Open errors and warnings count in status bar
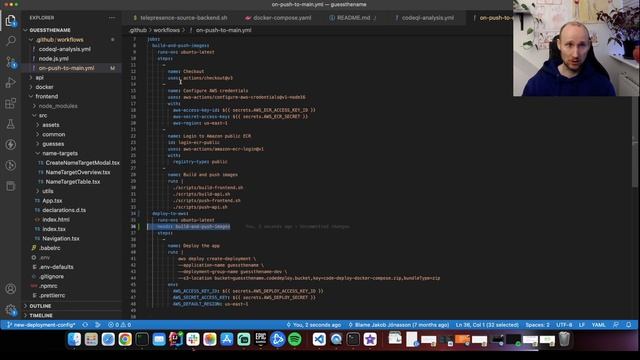Screen dimensions: 640x360 tap(119, 325)
